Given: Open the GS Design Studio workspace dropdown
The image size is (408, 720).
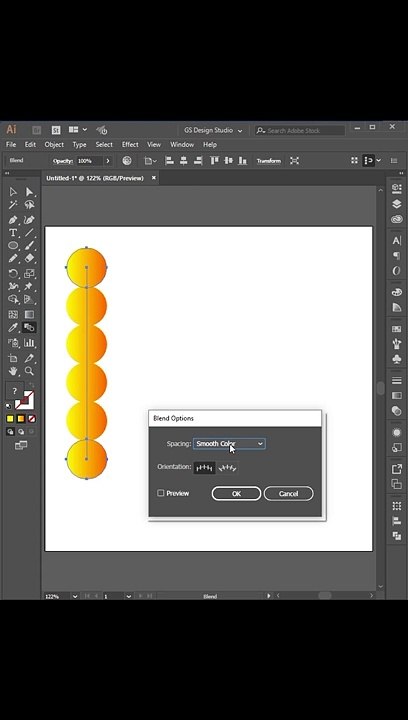Looking at the screenshot, I should pos(213,130).
